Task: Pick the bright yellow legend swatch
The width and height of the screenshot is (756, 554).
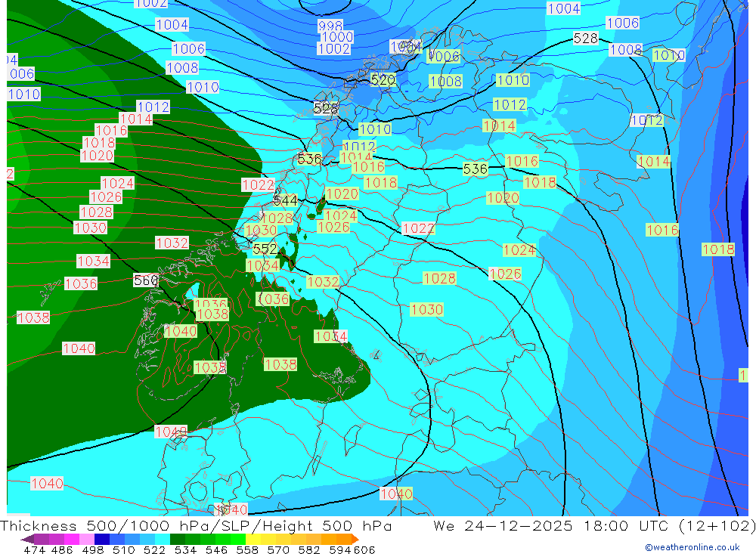Action: coord(253,539)
